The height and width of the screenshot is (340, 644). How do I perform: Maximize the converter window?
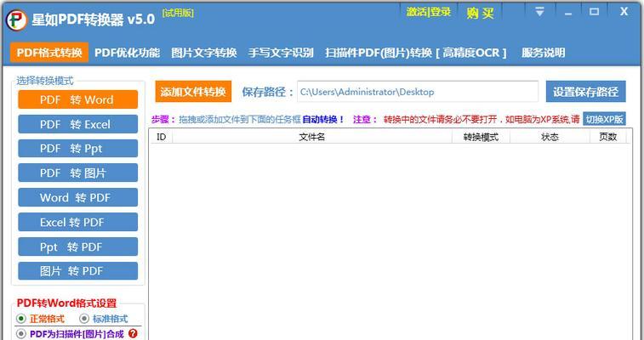point(594,12)
